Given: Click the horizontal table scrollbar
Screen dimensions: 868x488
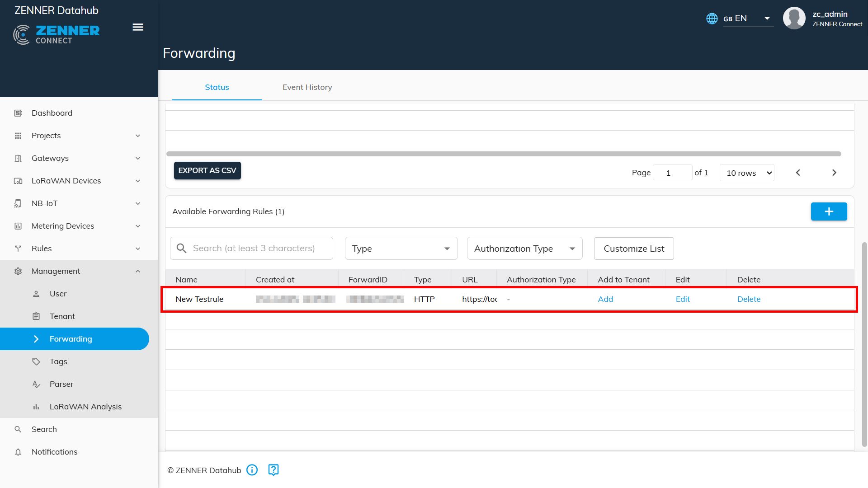Looking at the screenshot, I should (503, 154).
